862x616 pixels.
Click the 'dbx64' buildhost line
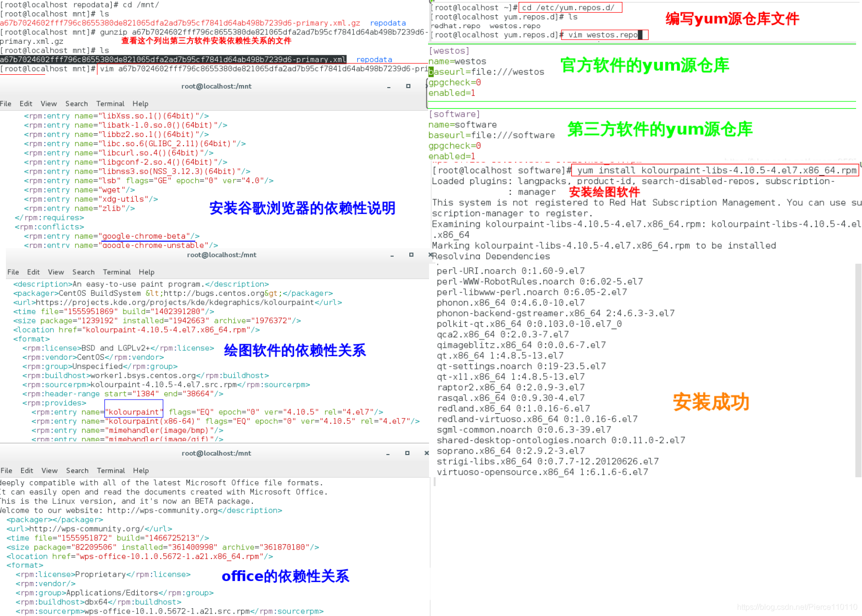(x=98, y=602)
